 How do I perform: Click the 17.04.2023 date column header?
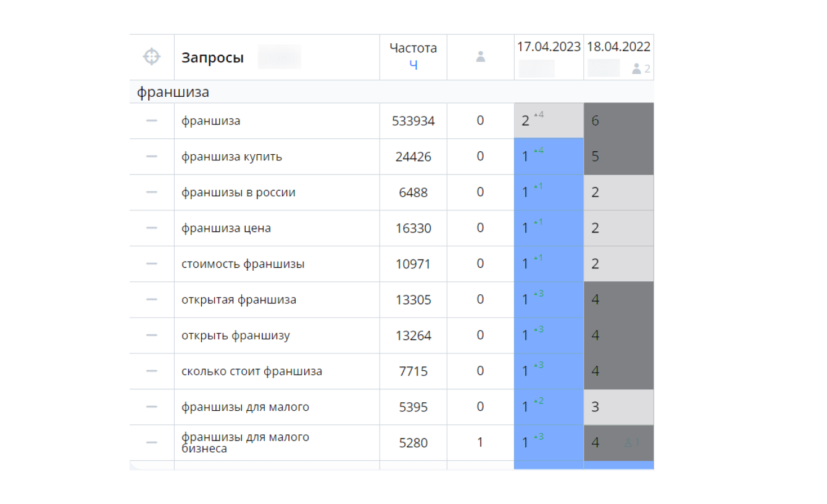click(549, 47)
